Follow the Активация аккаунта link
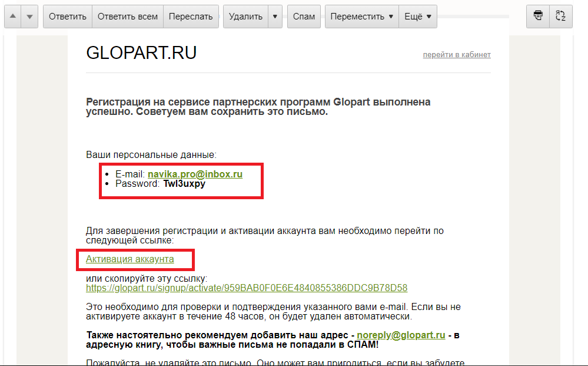 coord(130,259)
